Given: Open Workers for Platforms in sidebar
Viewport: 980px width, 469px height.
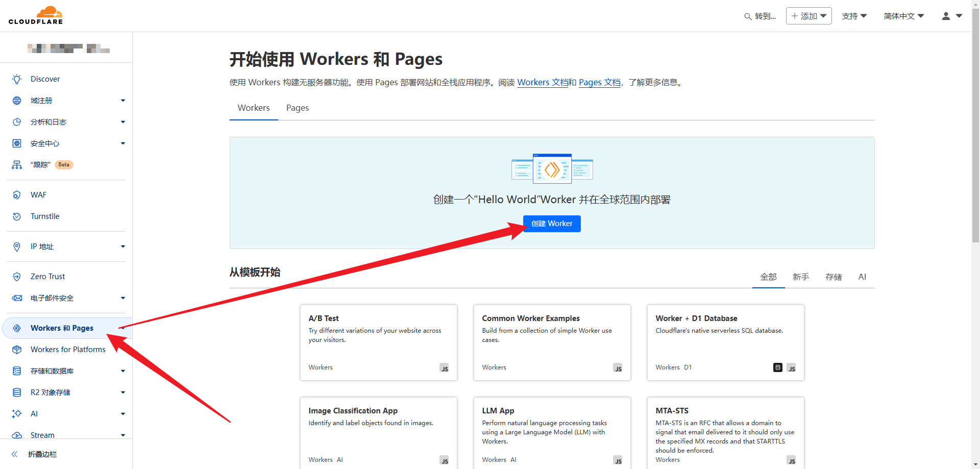Looking at the screenshot, I should (x=68, y=350).
